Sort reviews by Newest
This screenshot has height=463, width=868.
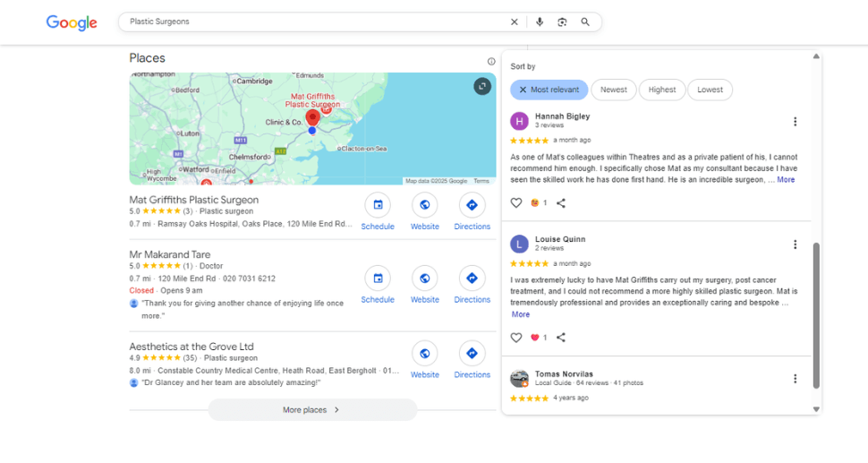[614, 90]
